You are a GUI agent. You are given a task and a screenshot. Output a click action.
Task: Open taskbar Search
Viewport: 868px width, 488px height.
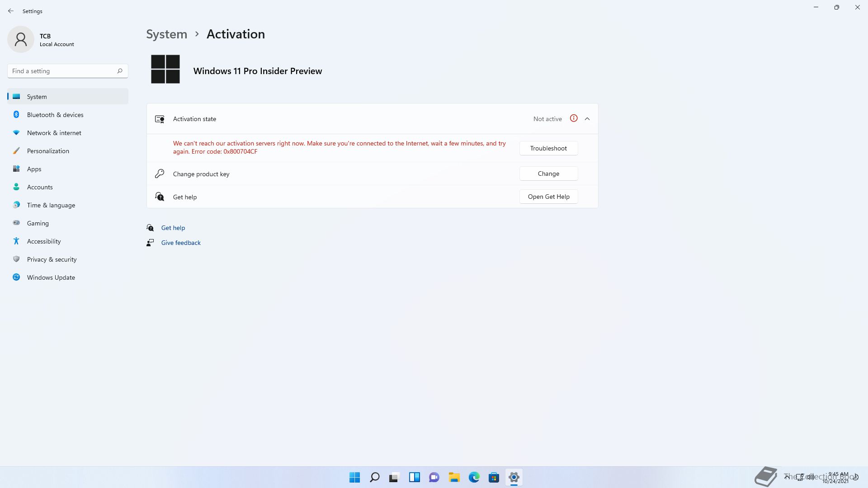[x=375, y=477]
